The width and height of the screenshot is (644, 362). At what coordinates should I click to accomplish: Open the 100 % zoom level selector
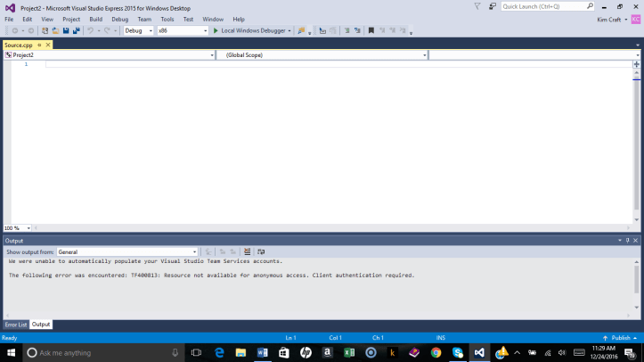[x=26, y=228]
